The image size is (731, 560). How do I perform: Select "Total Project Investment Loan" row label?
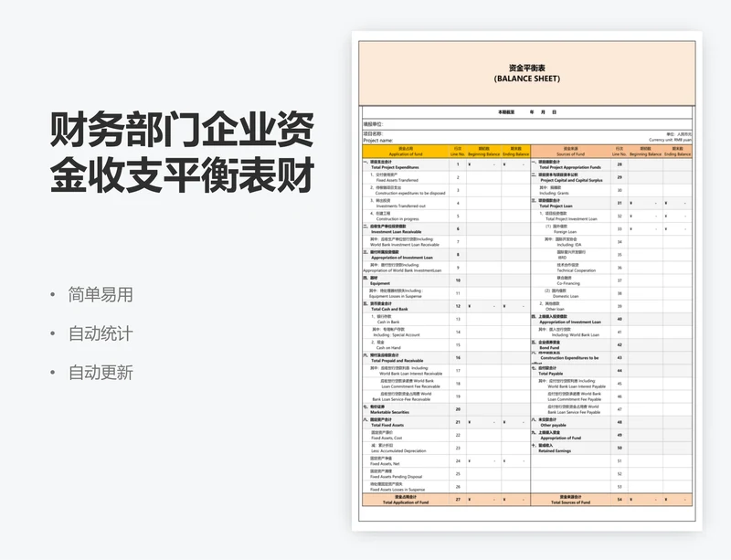571,218
